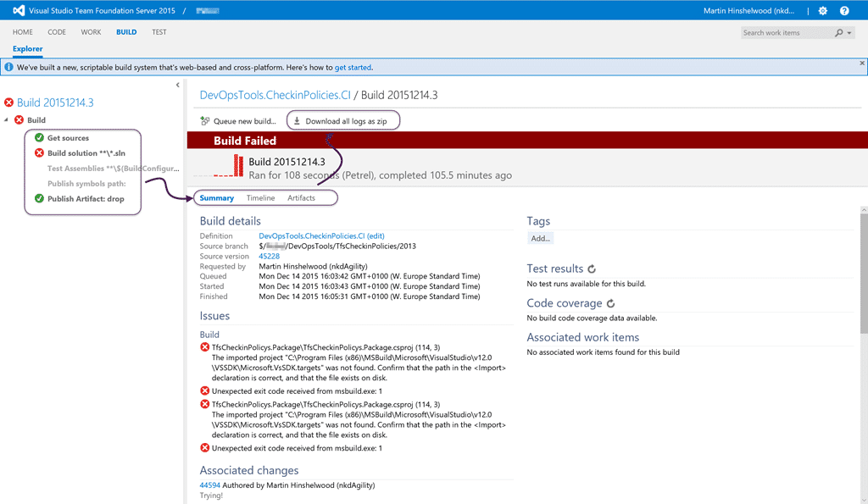Select the Build solution **\*.sln step
The image size is (868, 504).
[x=86, y=152]
